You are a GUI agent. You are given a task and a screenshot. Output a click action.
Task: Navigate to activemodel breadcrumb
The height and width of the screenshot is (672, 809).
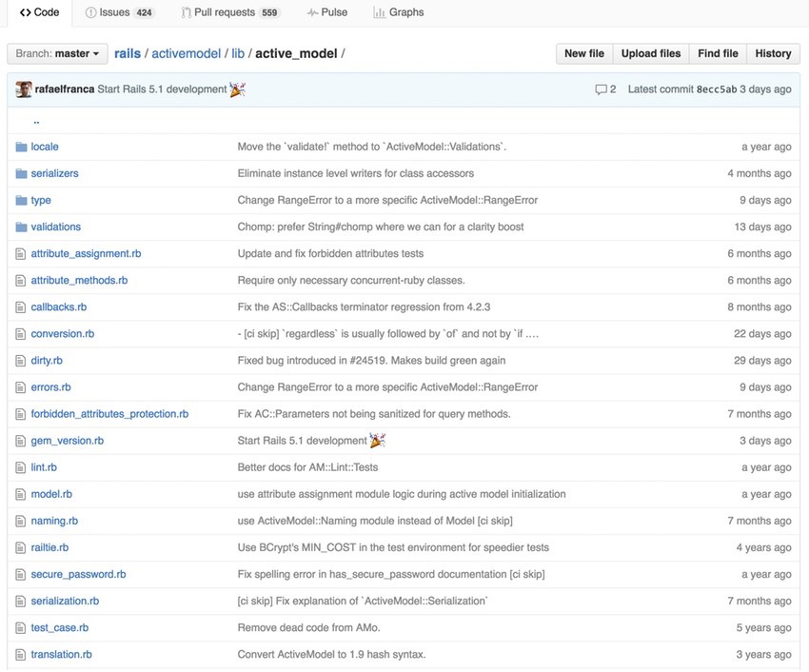click(x=186, y=53)
